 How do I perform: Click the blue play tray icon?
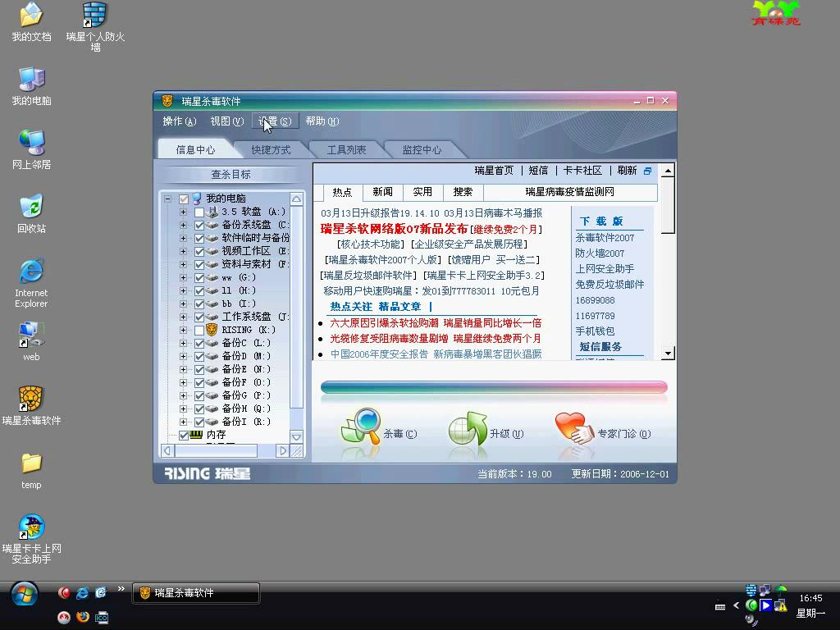[x=766, y=605]
